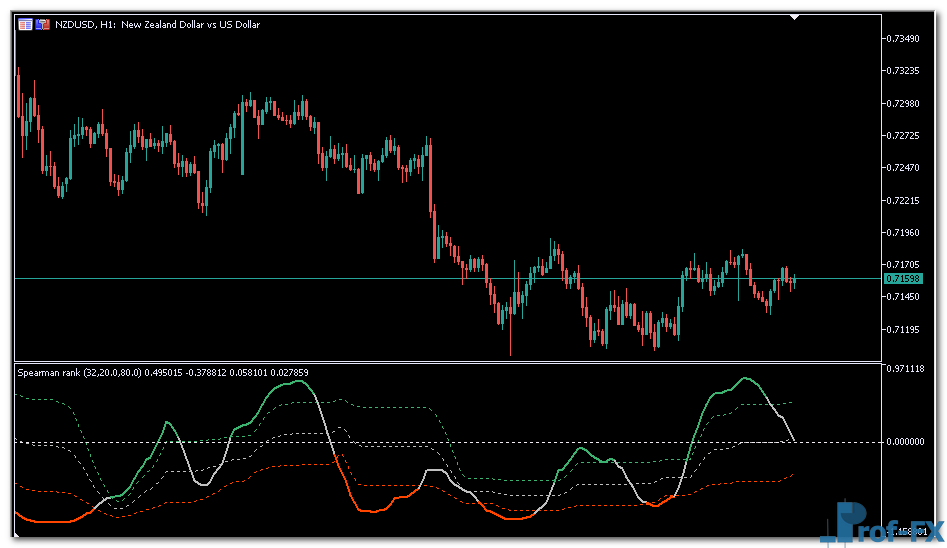Click the 0.72980 price scale label
947x548 pixels.
904,103
